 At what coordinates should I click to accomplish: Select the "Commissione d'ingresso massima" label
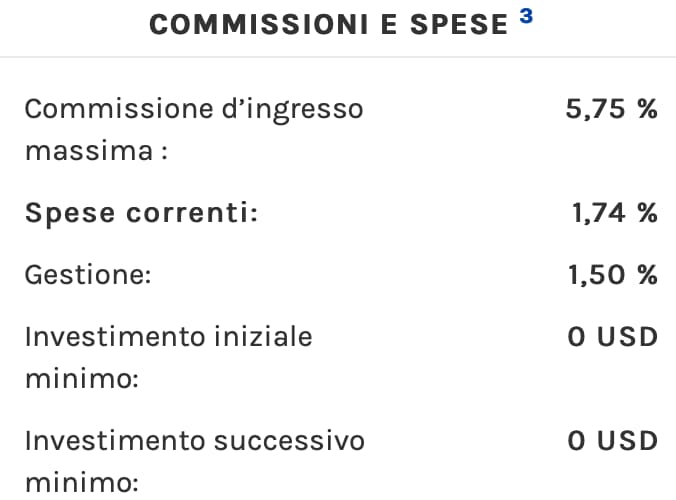point(193,130)
